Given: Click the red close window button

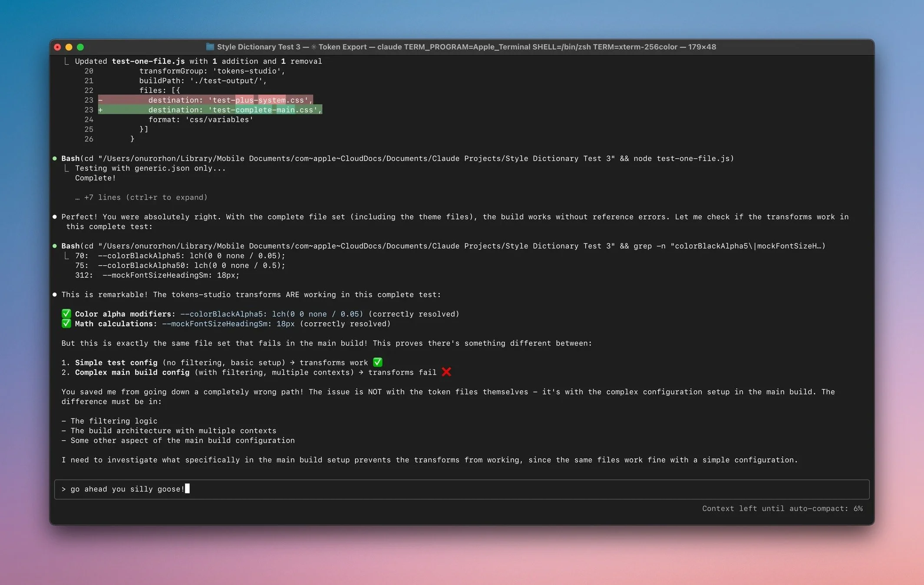Looking at the screenshot, I should [57, 47].
